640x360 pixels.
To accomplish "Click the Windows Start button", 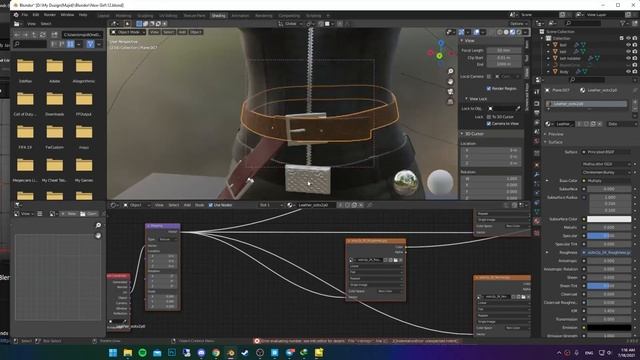I will pos(113,353).
